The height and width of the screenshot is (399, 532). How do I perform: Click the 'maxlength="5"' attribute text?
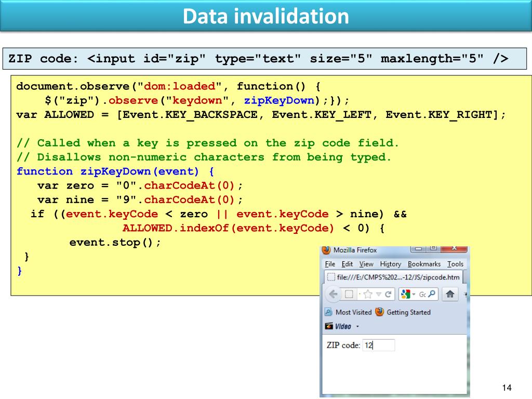coord(432,59)
